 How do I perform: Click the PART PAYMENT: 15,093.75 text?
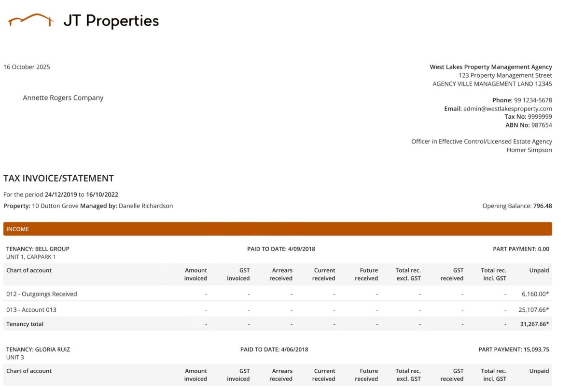point(514,350)
